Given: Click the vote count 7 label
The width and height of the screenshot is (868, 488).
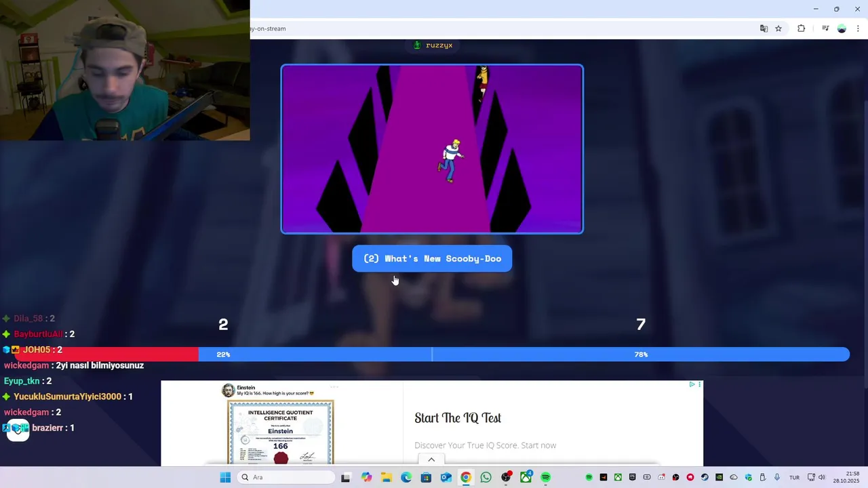Looking at the screenshot, I should [641, 325].
